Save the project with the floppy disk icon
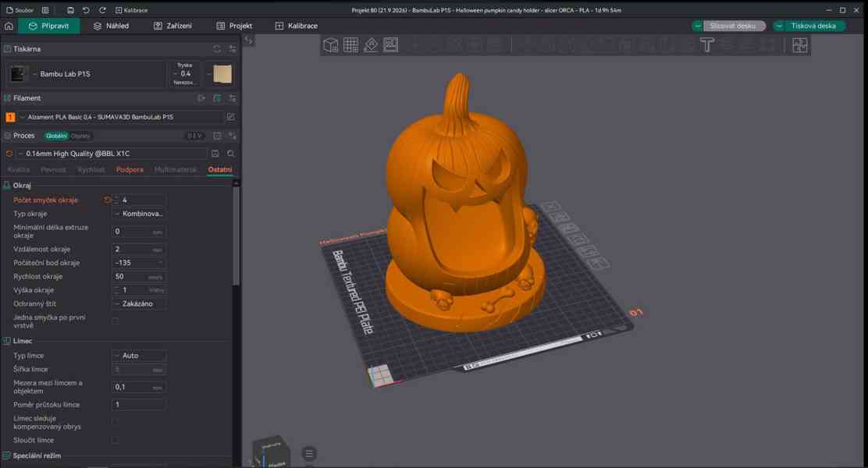This screenshot has height=468, width=868. pyautogui.click(x=70, y=10)
